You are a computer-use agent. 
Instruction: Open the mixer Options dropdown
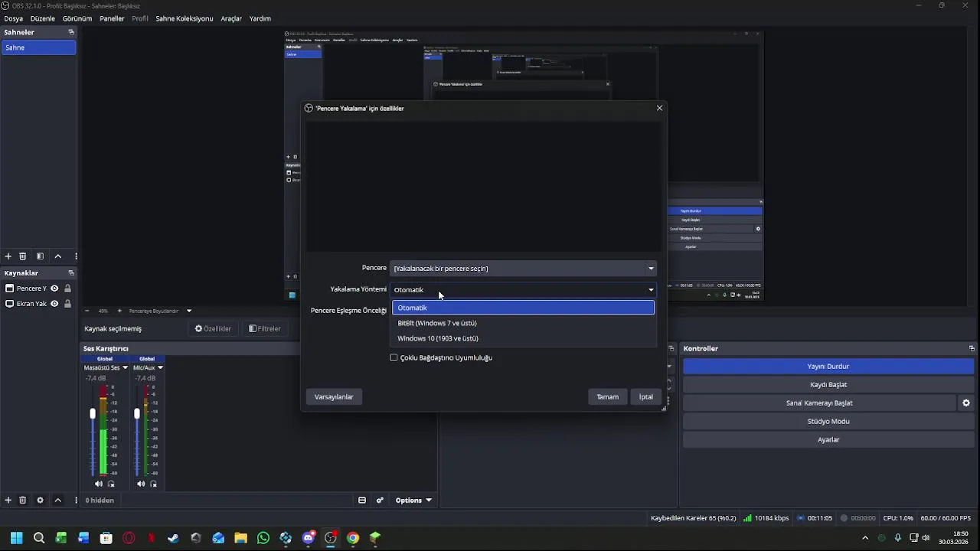(x=413, y=500)
